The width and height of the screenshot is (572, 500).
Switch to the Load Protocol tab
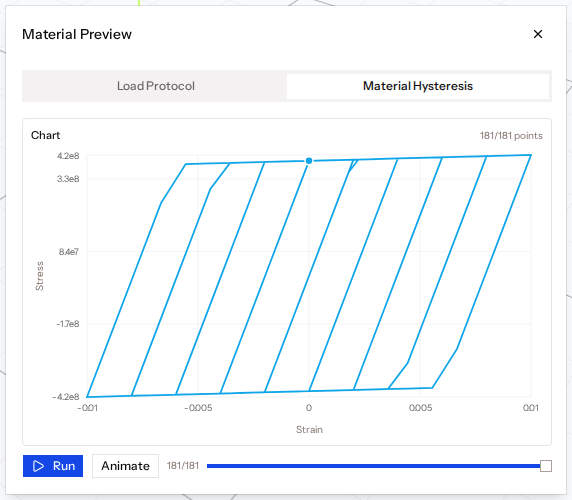point(156,86)
